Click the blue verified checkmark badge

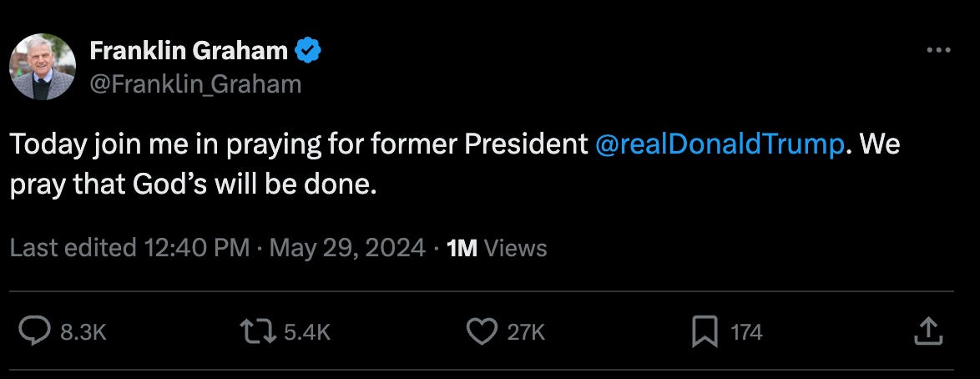[309, 52]
